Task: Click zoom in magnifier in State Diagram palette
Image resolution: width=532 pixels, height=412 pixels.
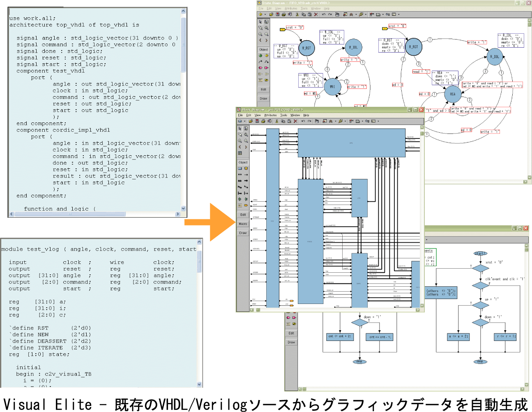Action: point(260,34)
